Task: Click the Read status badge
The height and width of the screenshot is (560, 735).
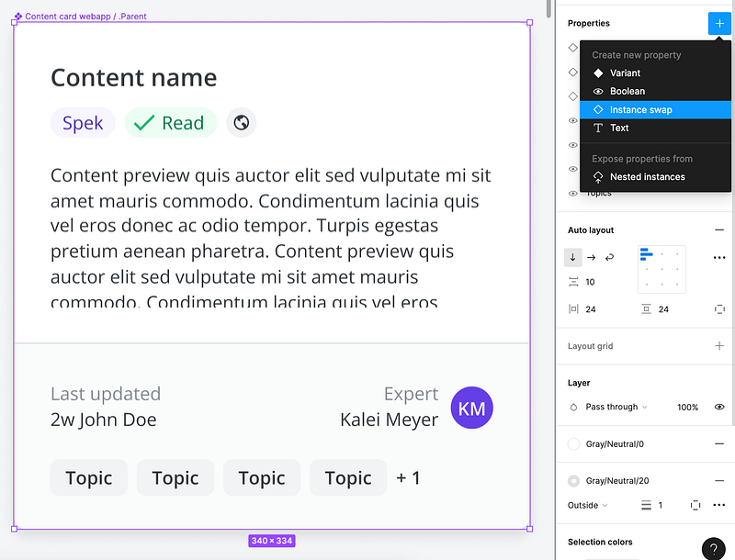Action: [171, 123]
